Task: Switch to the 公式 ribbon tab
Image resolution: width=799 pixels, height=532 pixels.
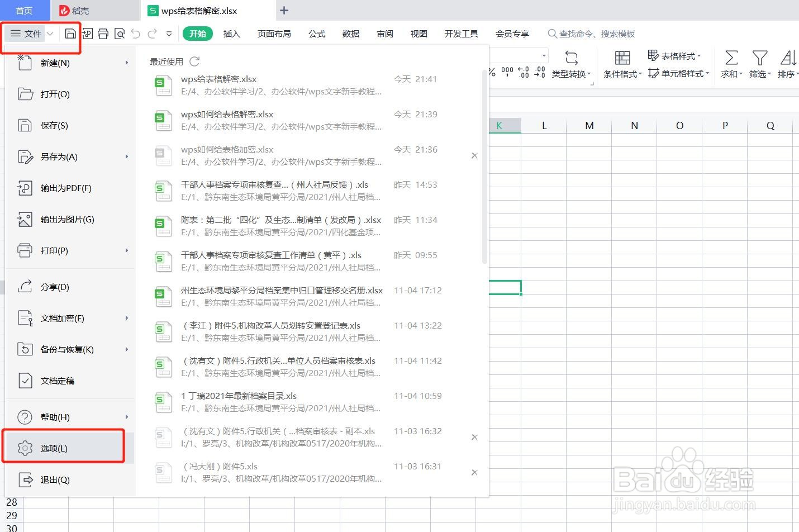Action: [317, 34]
